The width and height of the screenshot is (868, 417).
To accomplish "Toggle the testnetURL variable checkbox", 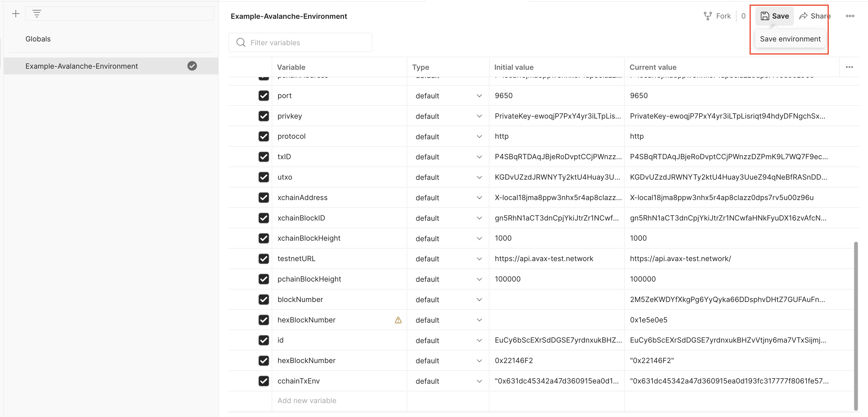I will point(264,259).
